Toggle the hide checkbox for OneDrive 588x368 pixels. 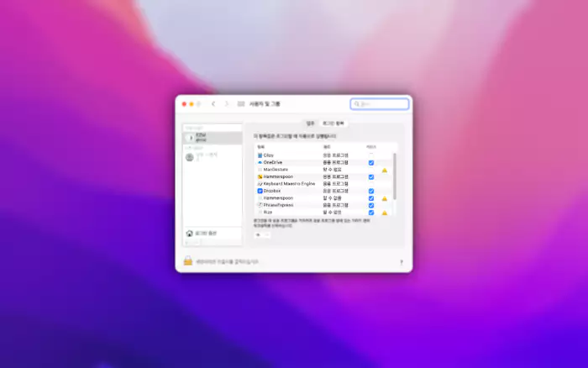(x=371, y=163)
